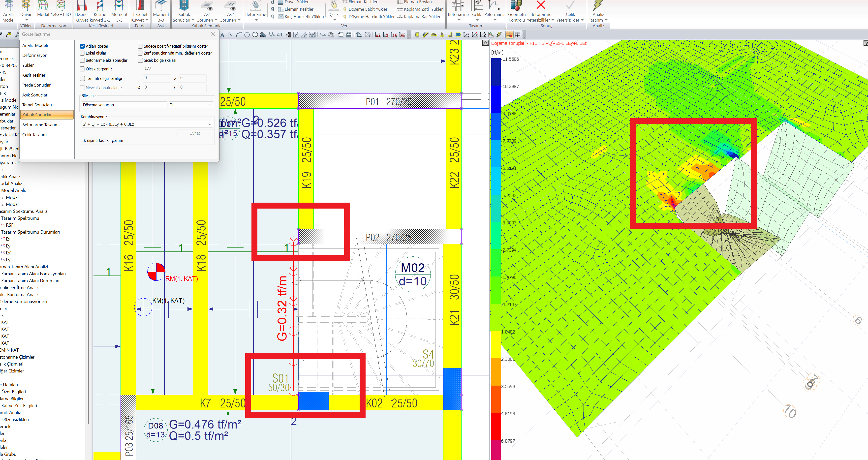Screen dimensions: 868x460
Task: Click Oynat button
Action: click(194, 133)
